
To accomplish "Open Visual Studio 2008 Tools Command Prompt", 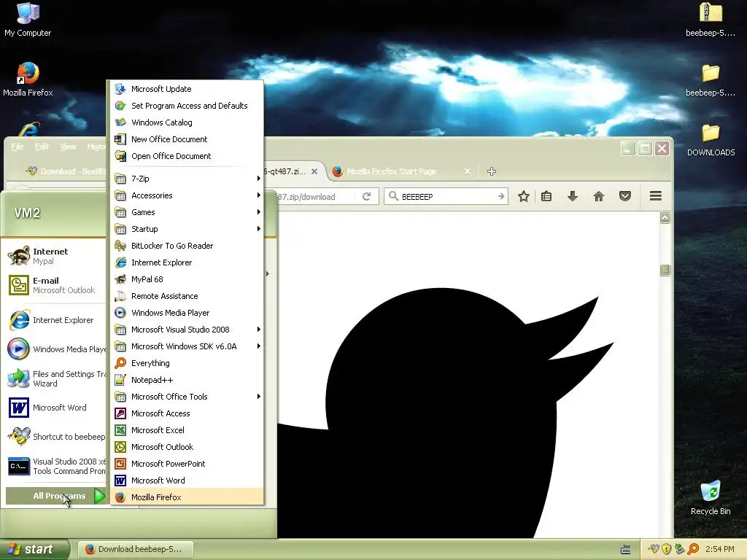I will [x=55, y=466].
